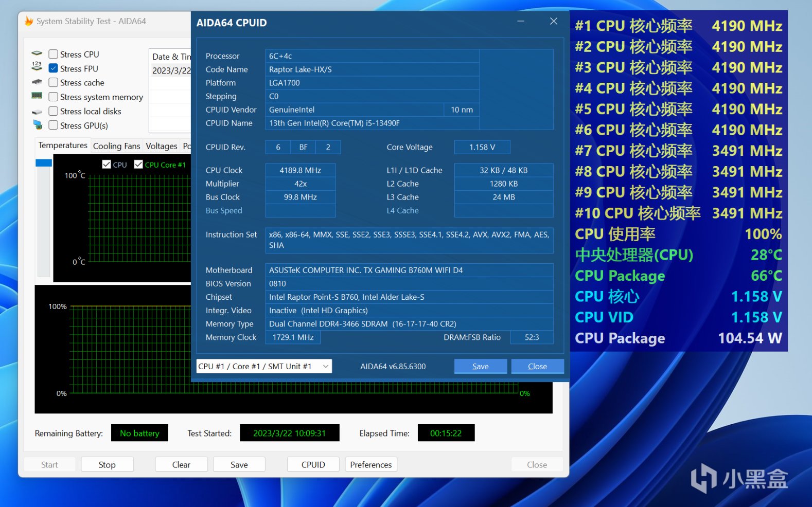Screen dimensions: 812x507
Task: Toggle the CPU temperature graph checkbox
Action: 107,165
